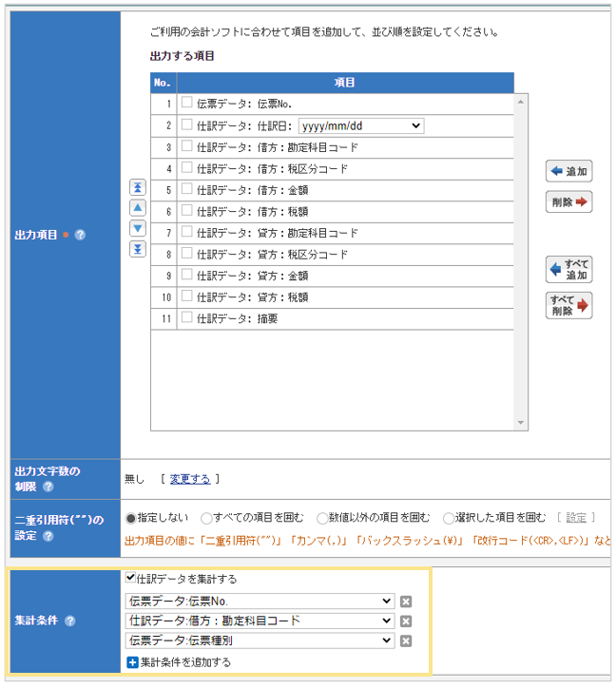Screen dimensions: 616x688
Task: Click the 変更する link
Action: pyautogui.click(x=190, y=479)
